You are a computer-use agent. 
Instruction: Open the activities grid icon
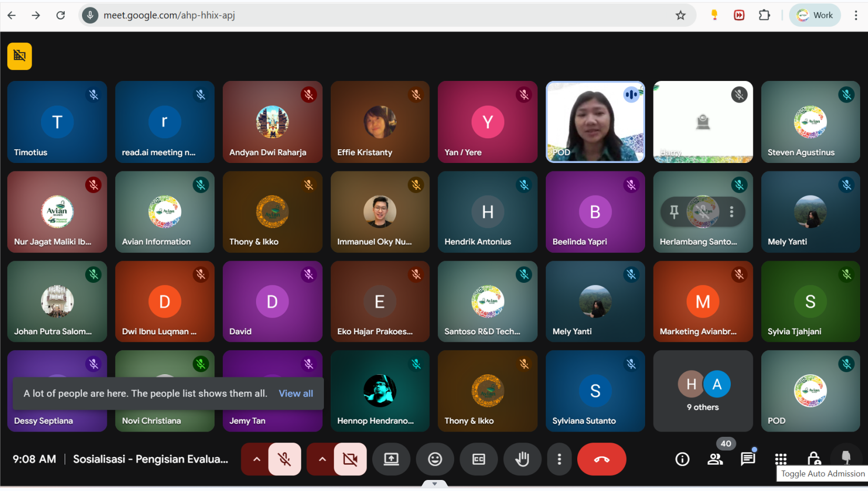click(x=781, y=459)
